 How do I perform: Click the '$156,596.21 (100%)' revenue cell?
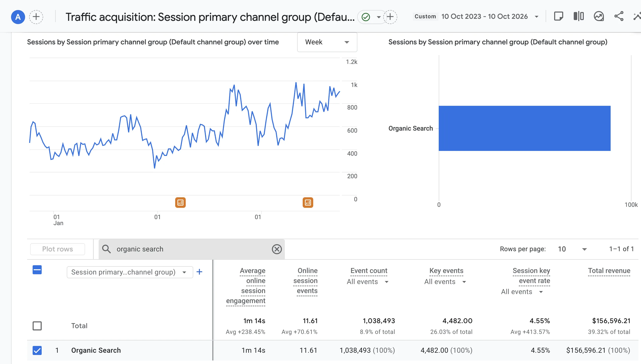point(598,350)
